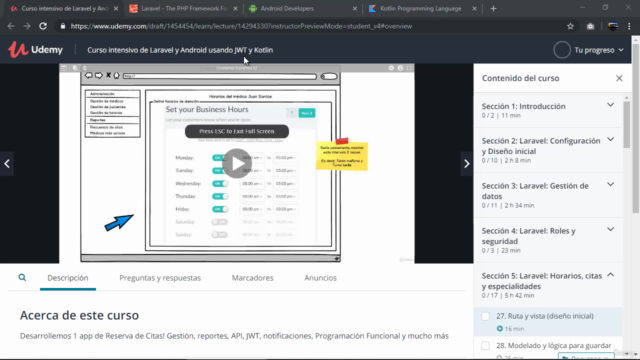Open lecture 27. Ruta y vista (diseño inicial)
Viewport: 640px width, 360px height.
coord(545,316)
